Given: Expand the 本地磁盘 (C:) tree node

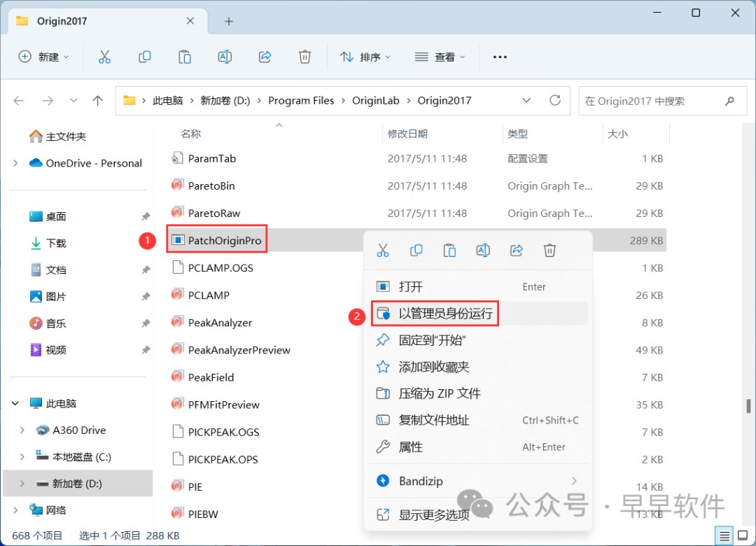Looking at the screenshot, I should tap(22, 457).
